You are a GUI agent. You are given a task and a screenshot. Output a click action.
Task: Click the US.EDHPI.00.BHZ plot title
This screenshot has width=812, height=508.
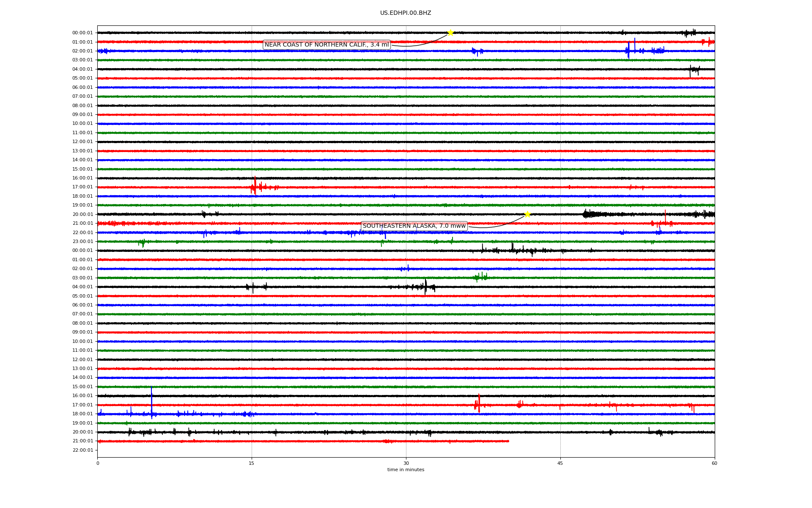pyautogui.click(x=406, y=13)
